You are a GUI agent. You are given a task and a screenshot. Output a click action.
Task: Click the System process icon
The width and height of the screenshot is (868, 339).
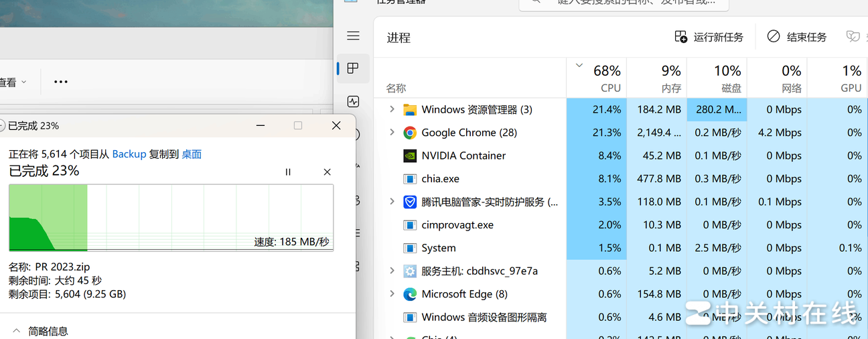coord(410,248)
